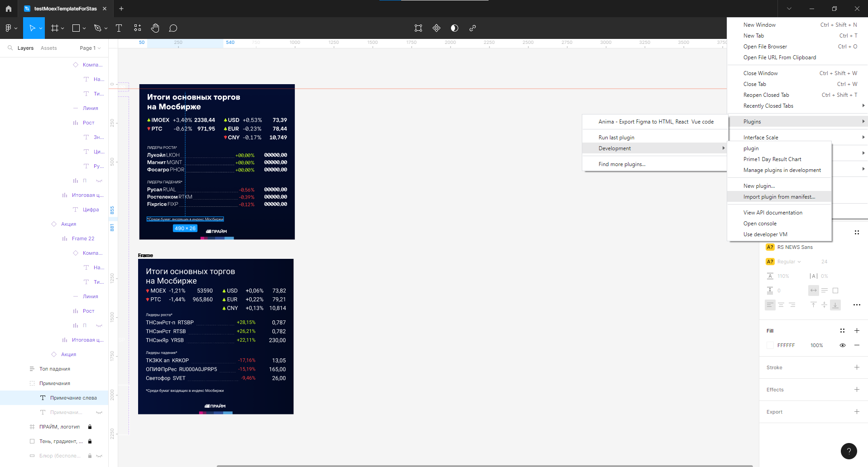Select the Move tool arrow

pos(32,28)
